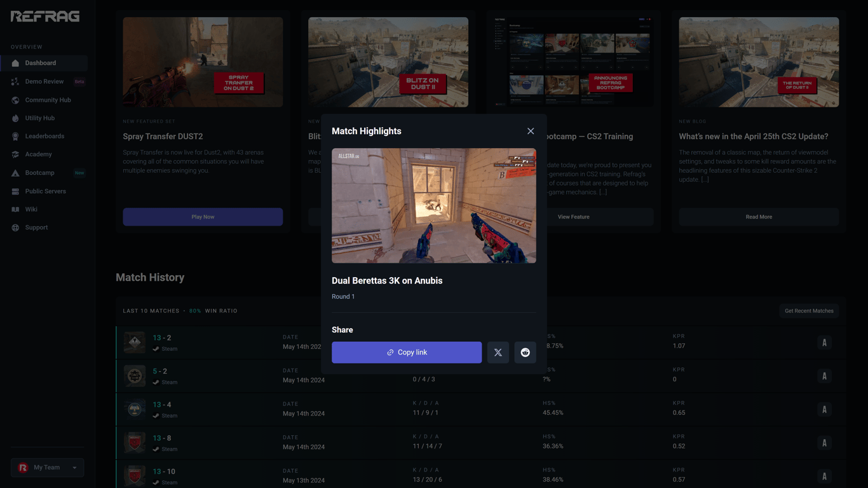Screen dimensions: 868x488
Task: Click the Public Servers sidebar icon
Action: click(15, 191)
